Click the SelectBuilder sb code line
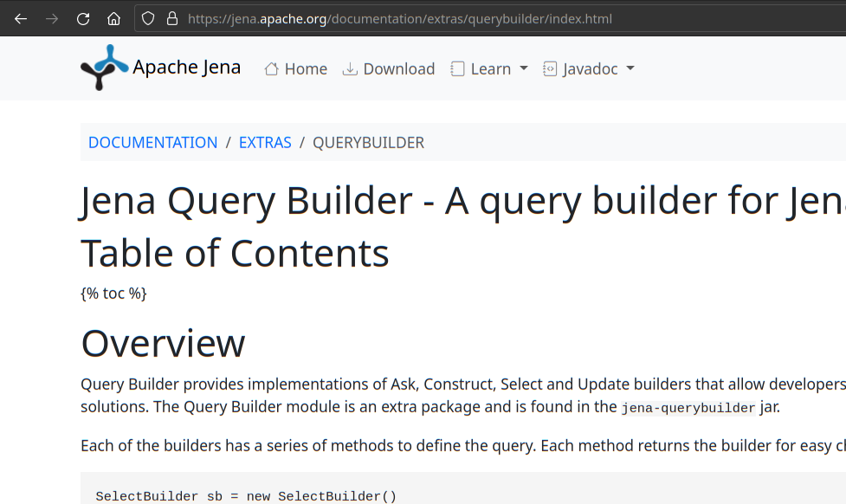 tap(246, 496)
